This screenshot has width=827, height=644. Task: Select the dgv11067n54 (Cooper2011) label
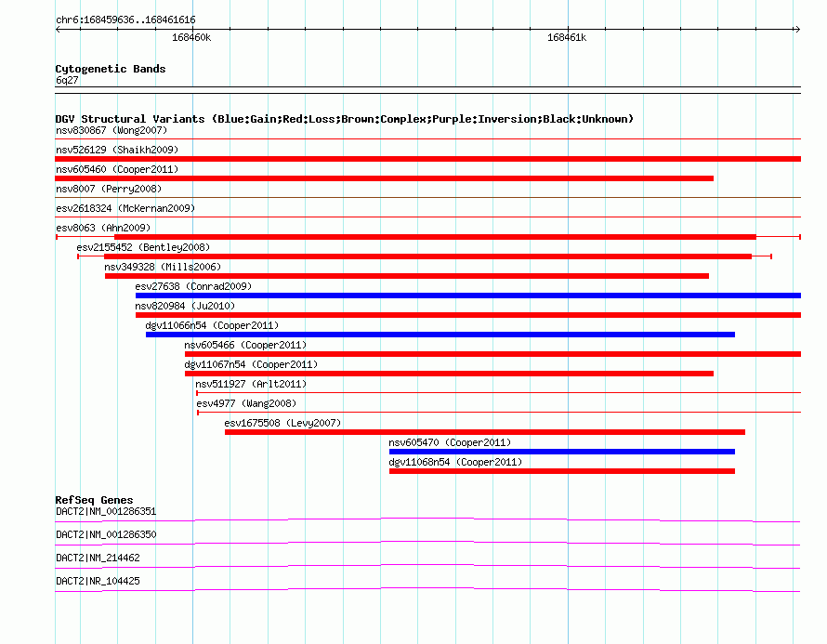tap(251, 364)
